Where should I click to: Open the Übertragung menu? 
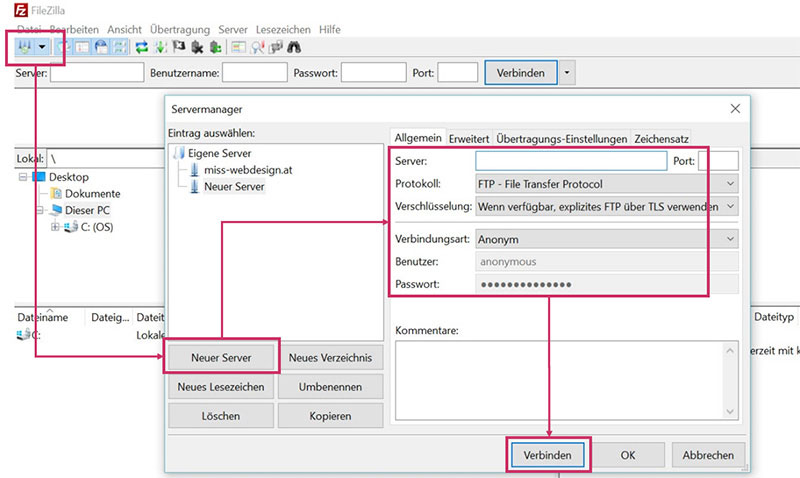point(180,30)
